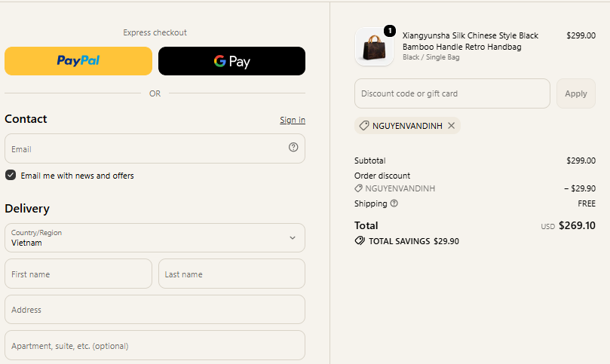Focus the Discount code or gift card box
The image size is (610, 364).
point(452,93)
